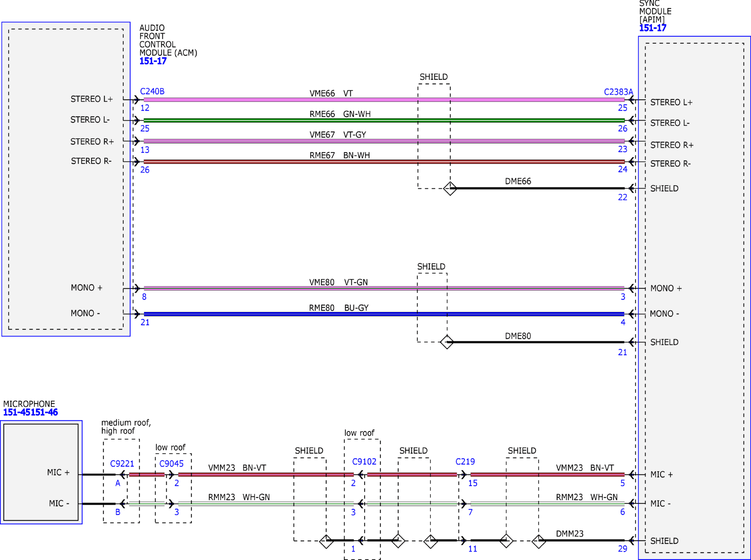Click the Microphone component box
The height and width of the screenshot is (560, 751).
tap(41, 472)
